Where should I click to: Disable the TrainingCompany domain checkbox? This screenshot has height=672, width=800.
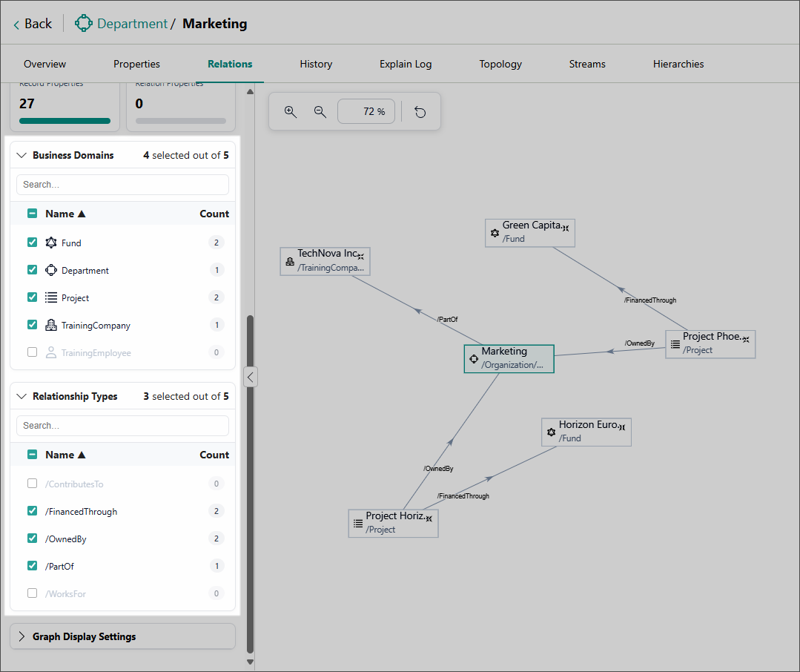[x=32, y=325]
